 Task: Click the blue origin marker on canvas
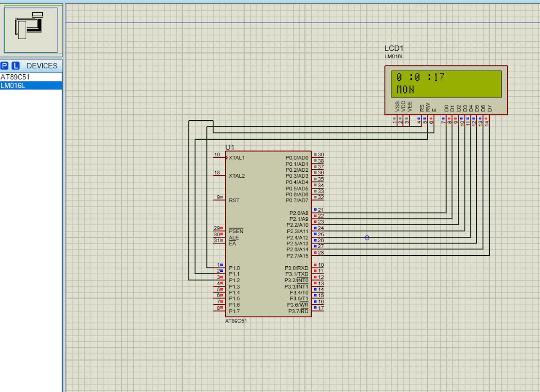pos(367,238)
